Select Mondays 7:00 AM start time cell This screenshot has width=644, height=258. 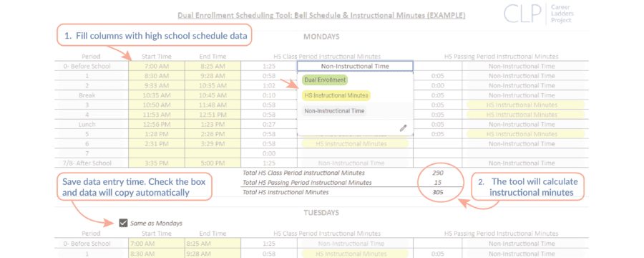click(x=157, y=66)
